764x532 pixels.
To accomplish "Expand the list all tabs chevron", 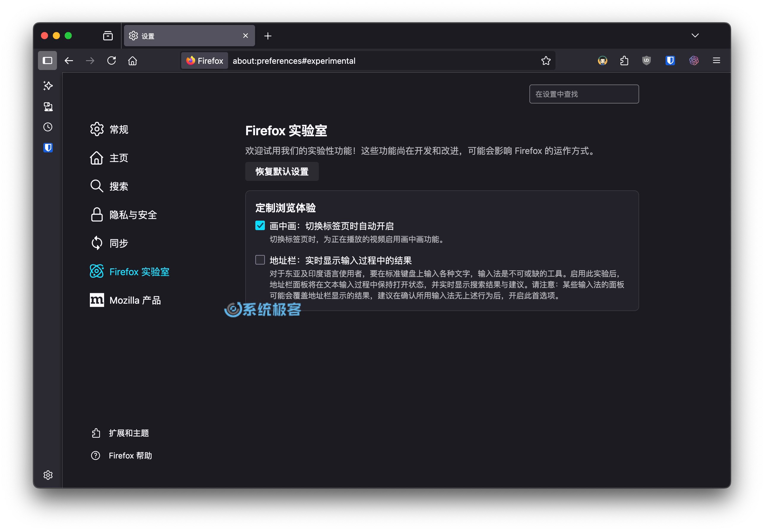I will click(695, 36).
